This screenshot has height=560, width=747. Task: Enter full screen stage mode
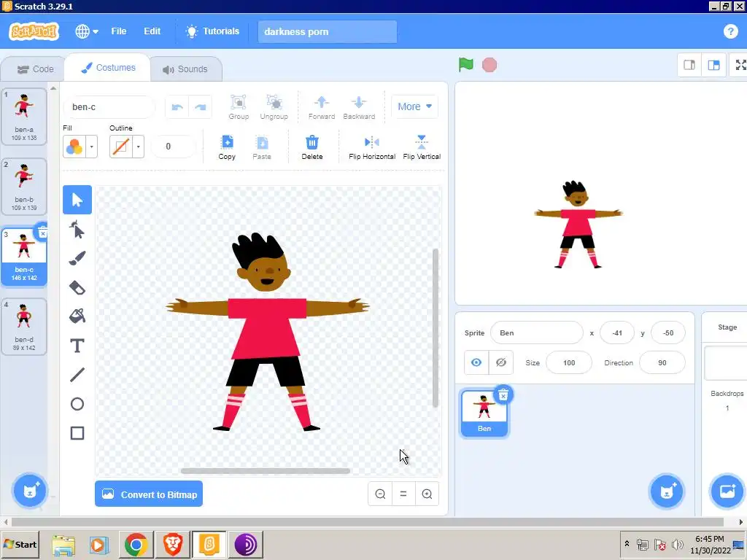click(740, 65)
